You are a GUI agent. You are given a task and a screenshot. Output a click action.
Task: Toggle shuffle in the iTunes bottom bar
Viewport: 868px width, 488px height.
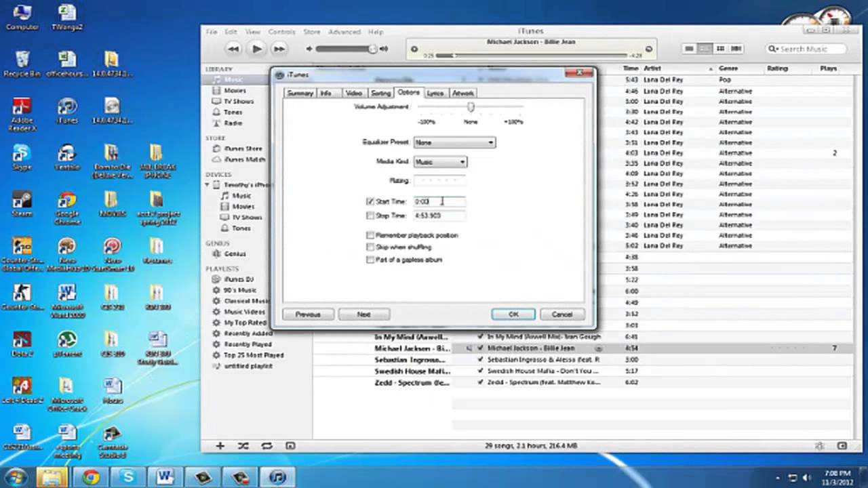coord(243,446)
